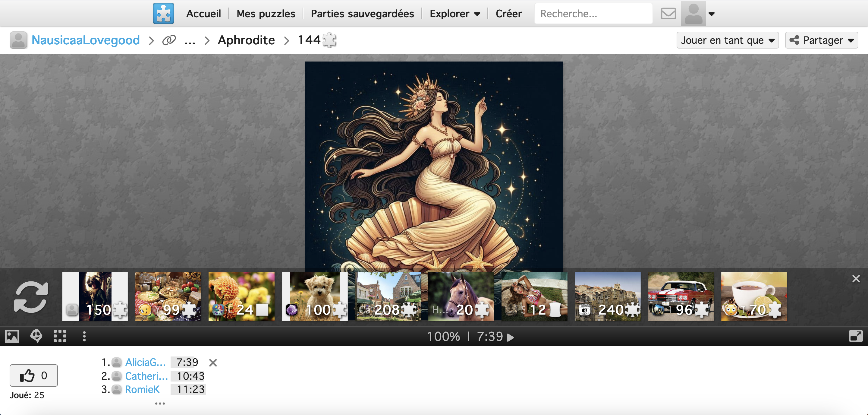Viewport: 868px width, 415px height.
Task: Open the messages envelope icon
Action: pyautogui.click(x=668, y=14)
